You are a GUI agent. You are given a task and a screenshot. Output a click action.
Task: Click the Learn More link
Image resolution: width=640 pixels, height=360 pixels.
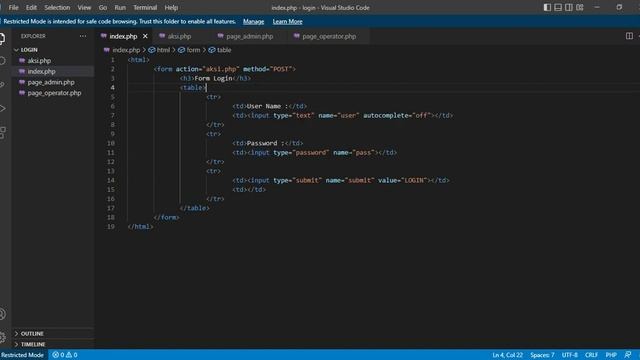(x=287, y=21)
